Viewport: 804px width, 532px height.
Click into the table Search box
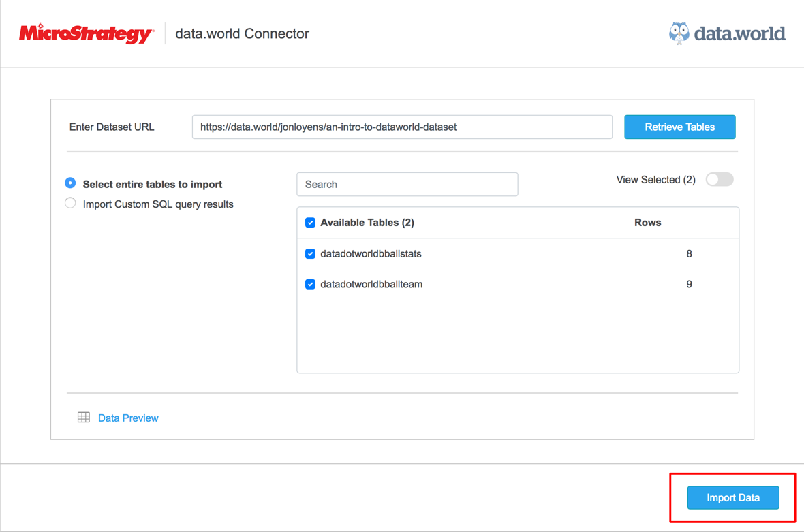tap(407, 185)
